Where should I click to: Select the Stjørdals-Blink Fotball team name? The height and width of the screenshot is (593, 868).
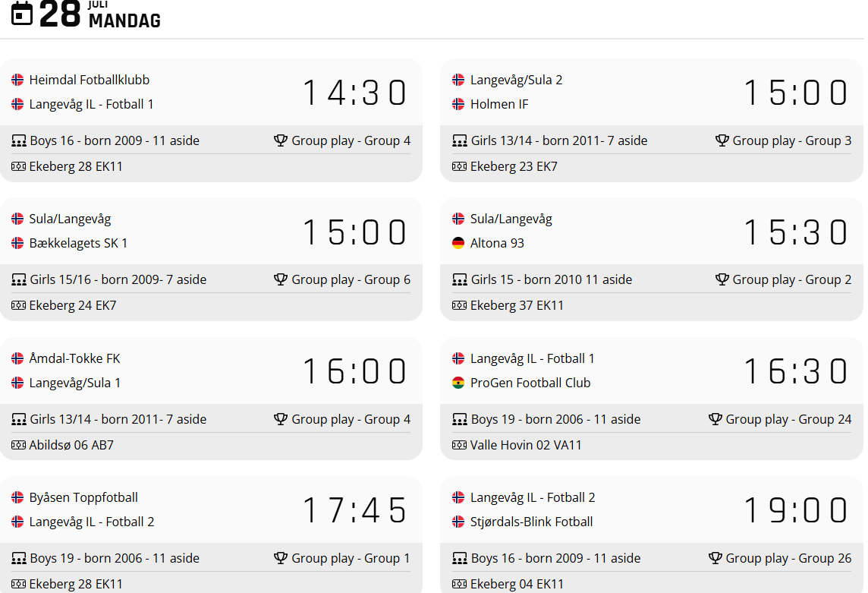(x=531, y=522)
